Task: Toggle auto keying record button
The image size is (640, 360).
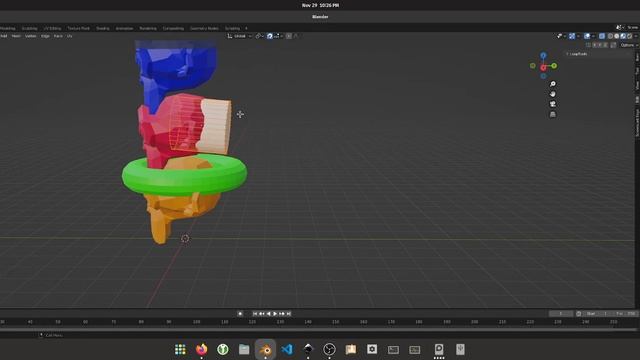Action: (240, 313)
